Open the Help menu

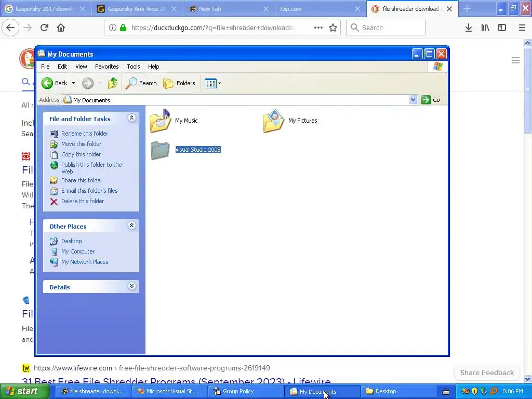[153, 66]
